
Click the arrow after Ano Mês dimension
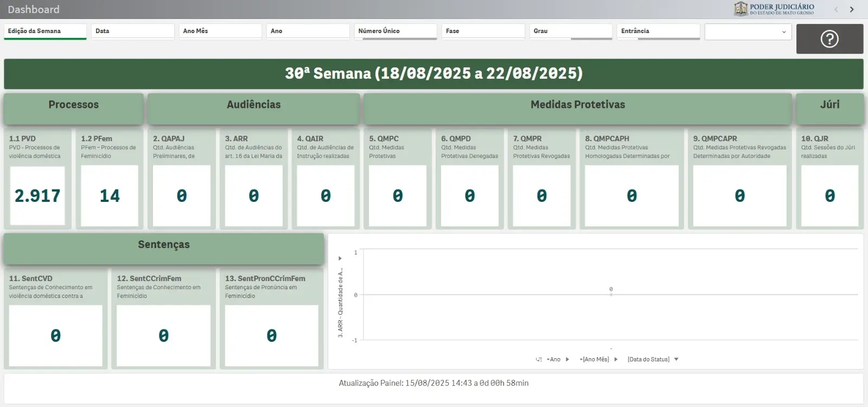pos(616,359)
